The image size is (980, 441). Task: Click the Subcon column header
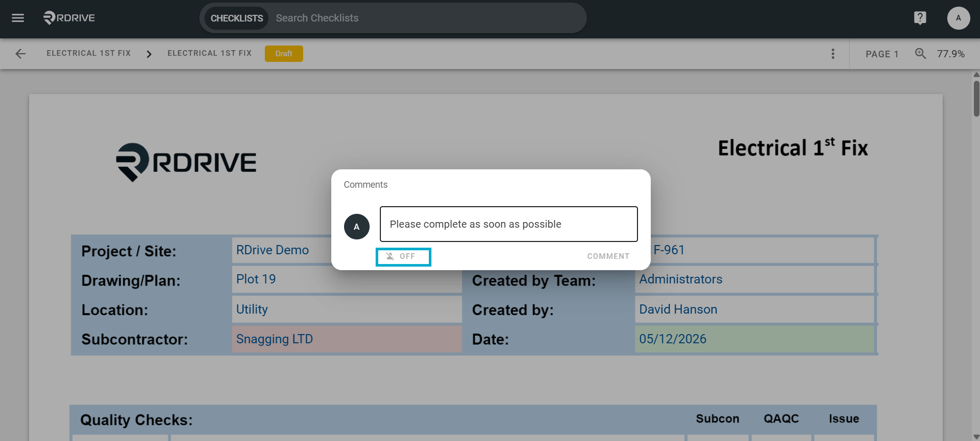click(x=717, y=418)
